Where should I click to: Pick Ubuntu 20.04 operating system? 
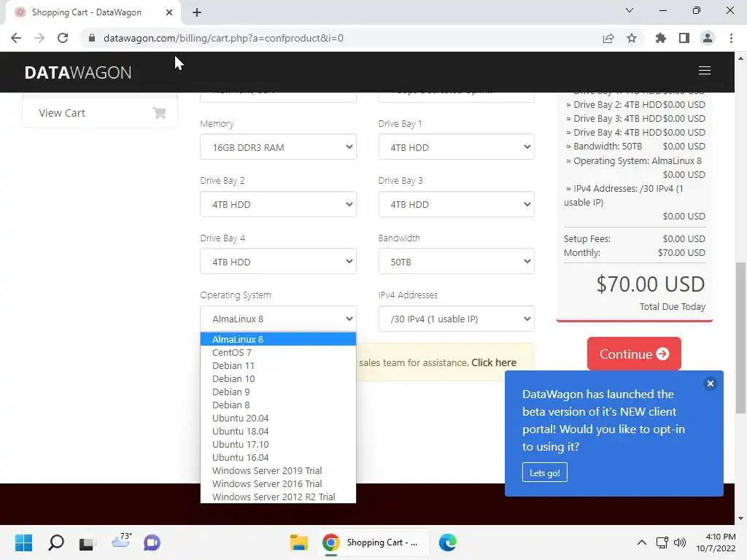coord(278,418)
